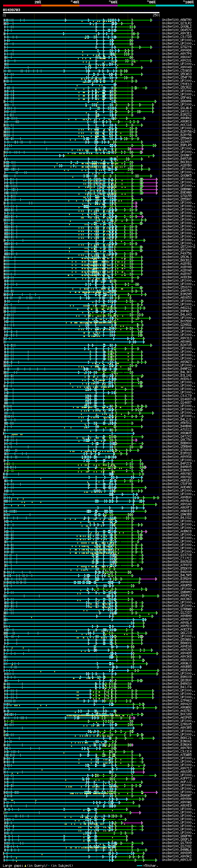The height and width of the screenshot is (868, 197).
Task: Click the purple ~60% identity legend bar
Action: click(99, 6)
